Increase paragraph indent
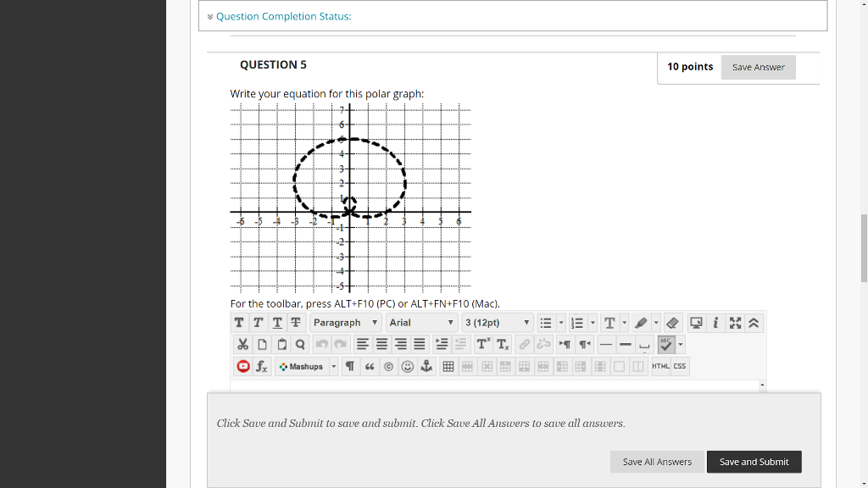 (x=441, y=345)
